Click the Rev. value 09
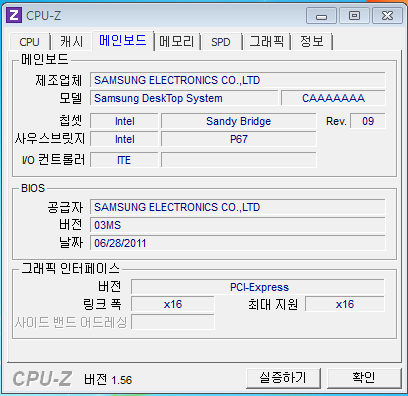 pyautogui.click(x=368, y=121)
